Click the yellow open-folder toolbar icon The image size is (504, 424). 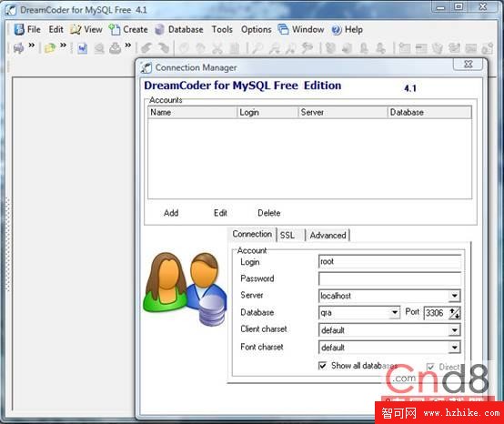[50, 48]
